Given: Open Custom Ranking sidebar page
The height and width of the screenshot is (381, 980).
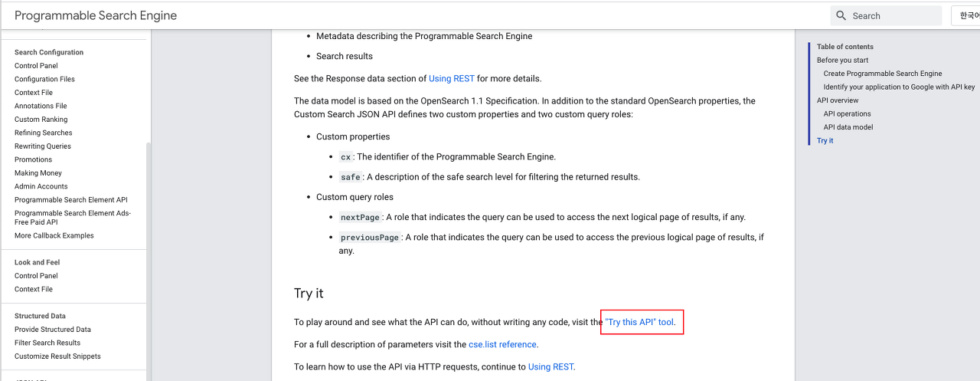Looking at the screenshot, I should 41,120.
